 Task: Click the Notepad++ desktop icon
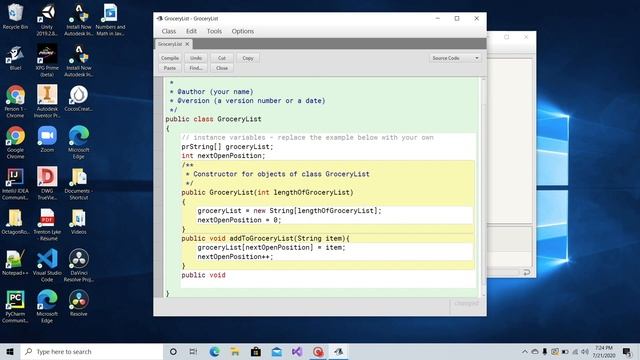point(15,262)
